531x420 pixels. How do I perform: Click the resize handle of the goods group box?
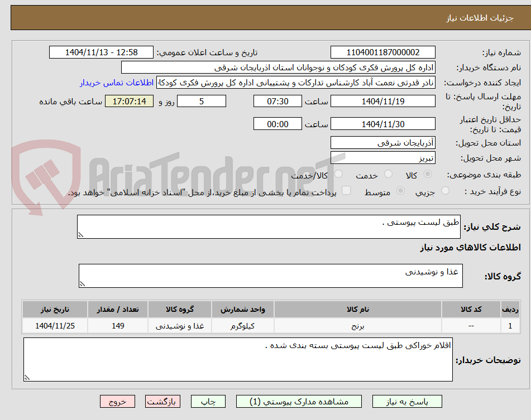click(82, 284)
